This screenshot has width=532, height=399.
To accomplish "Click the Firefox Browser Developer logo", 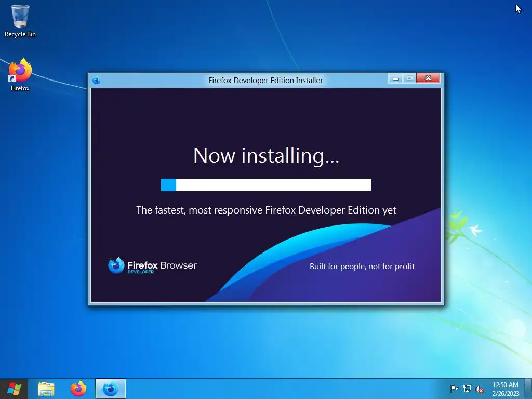I will point(152,265).
